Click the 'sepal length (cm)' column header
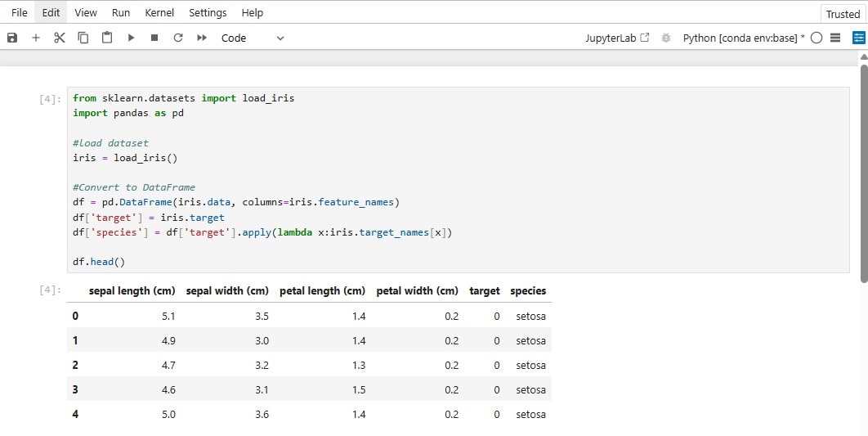Image resolution: width=868 pixels, height=436 pixels. (132, 291)
